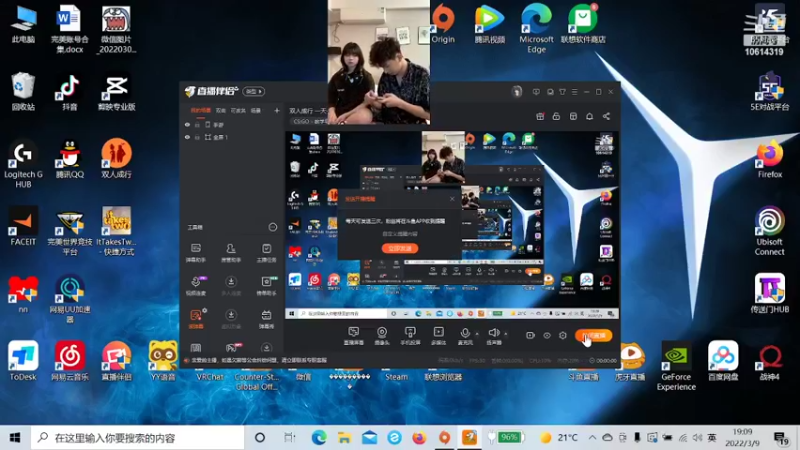Click the custom reminder content field
Viewport: 800px width, 450px height.
399,234
